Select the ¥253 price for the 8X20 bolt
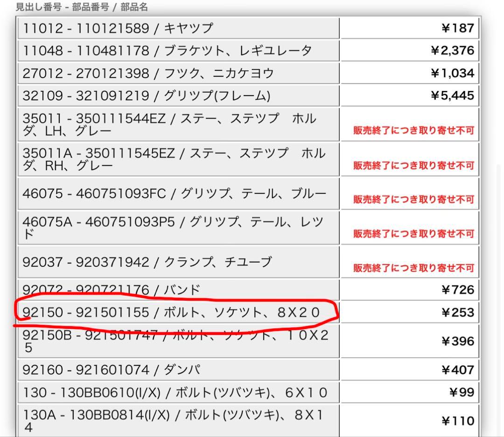Viewport: 504px width, 437px height. coord(457,312)
